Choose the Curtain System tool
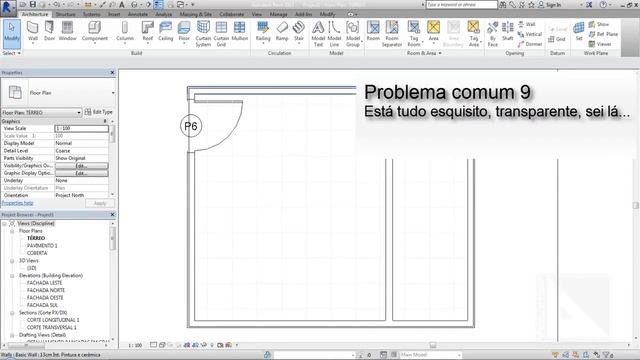640x360 pixels. click(203, 34)
